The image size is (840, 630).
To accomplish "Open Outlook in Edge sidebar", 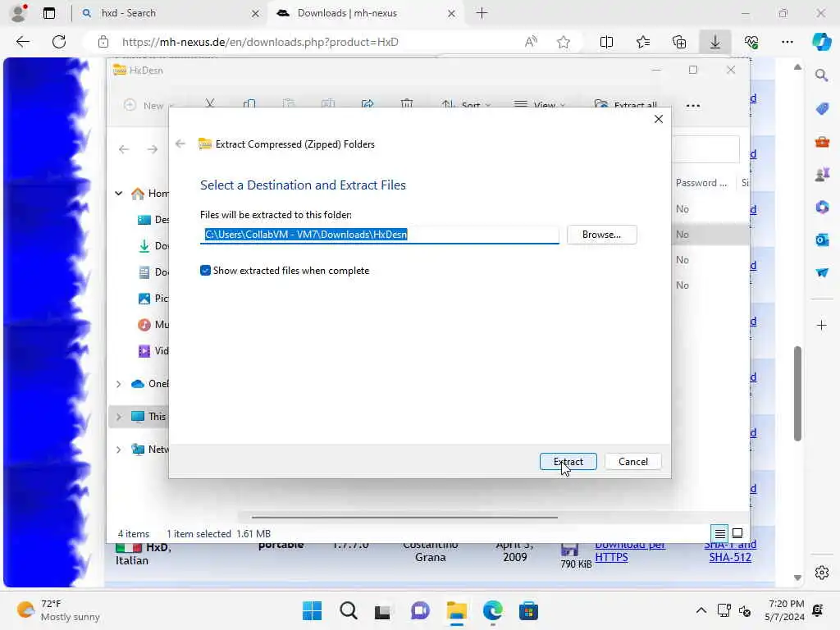I will coord(822,240).
